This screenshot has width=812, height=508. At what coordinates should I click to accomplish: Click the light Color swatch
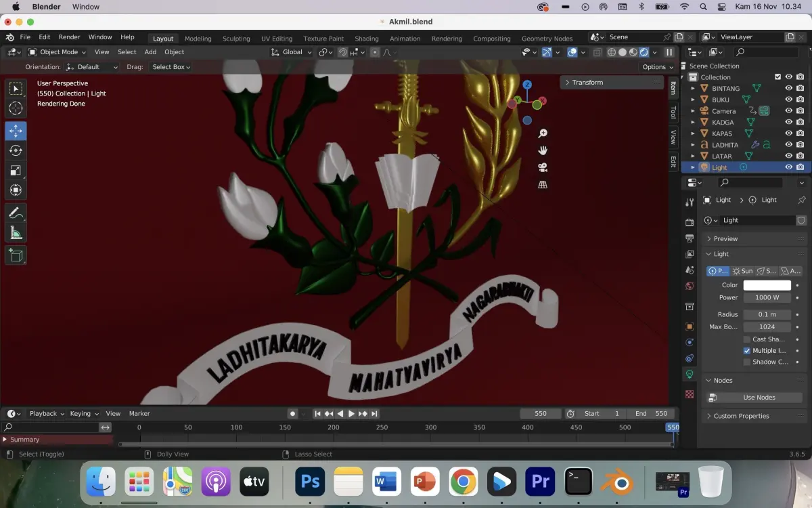click(767, 285)
